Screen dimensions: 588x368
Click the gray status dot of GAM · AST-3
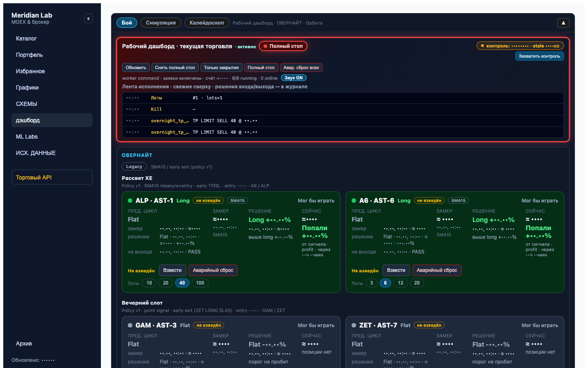(130, 325)
